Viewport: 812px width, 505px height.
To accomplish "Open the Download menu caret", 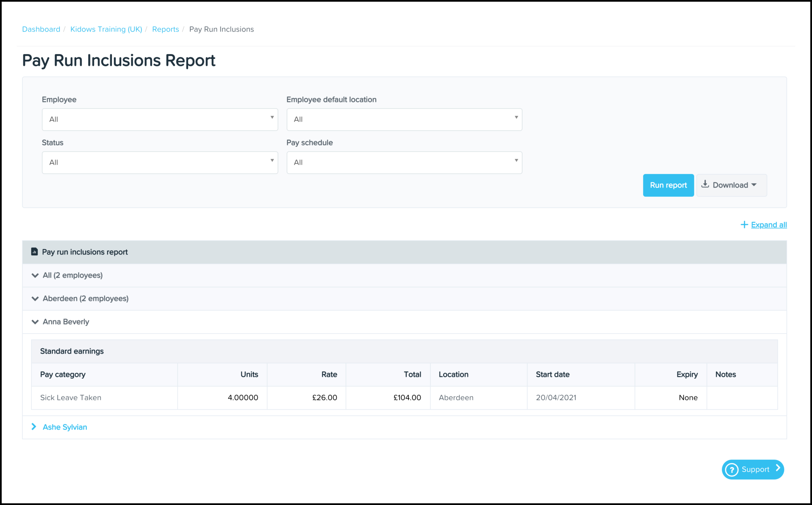I will click(x=754, y=185).
